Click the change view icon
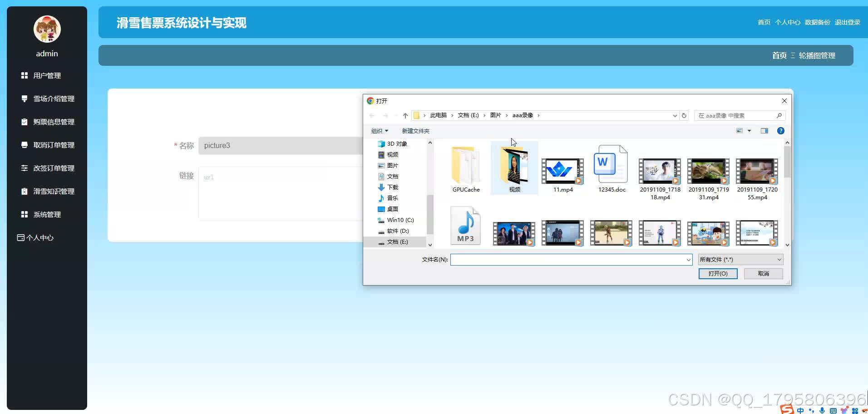Image resolution: width=868 pixels, height=414 pixels. point(740,131)
